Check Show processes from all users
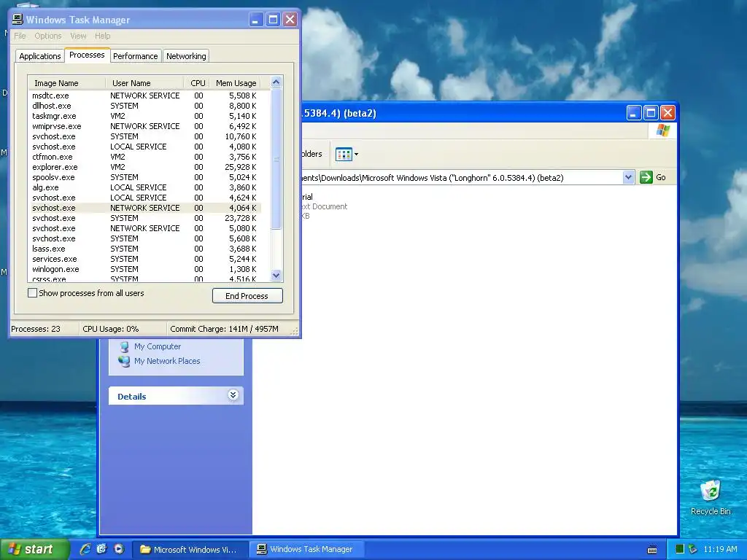The height and width of the screenshot is (560, 747). tap(32, 293)
